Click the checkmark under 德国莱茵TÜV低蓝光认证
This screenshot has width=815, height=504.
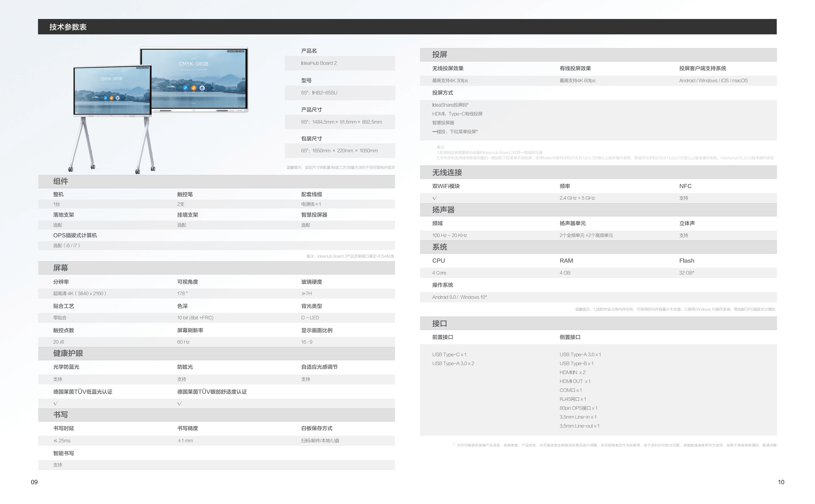(x=55, y=404)
